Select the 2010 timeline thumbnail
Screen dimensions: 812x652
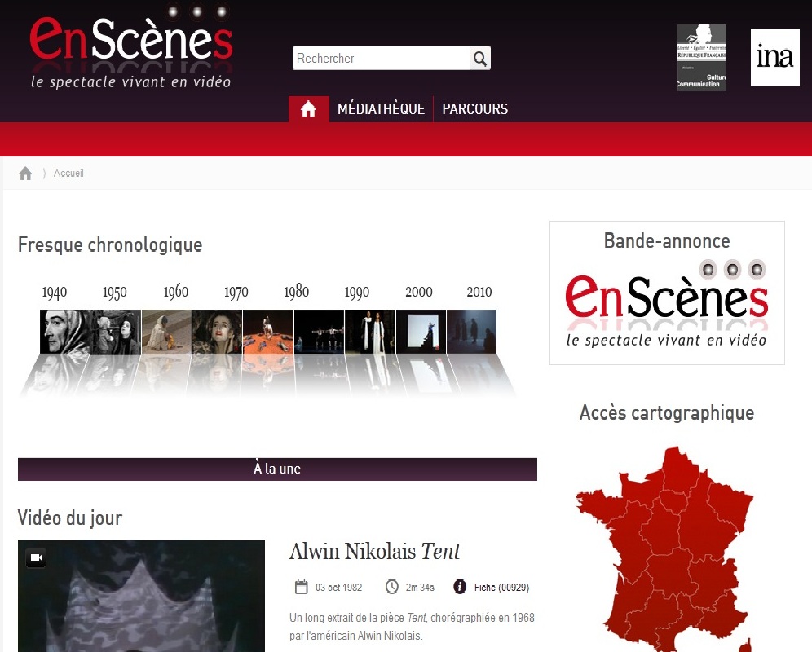(471, 332)
